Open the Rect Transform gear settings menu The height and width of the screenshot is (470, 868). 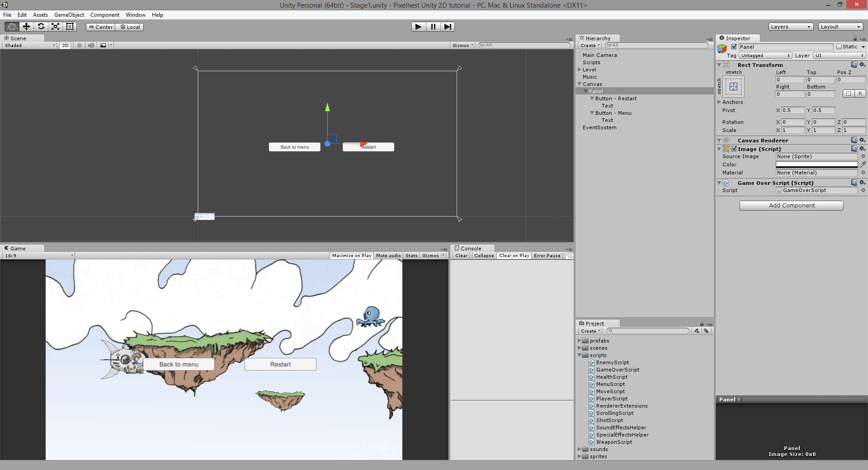(x=863, y=65)
